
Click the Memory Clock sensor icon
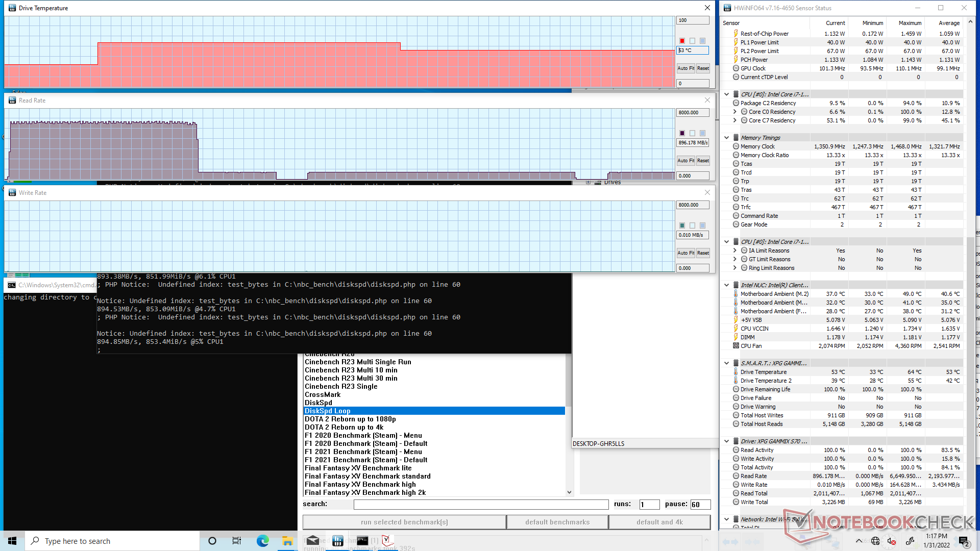pos(736,146)
